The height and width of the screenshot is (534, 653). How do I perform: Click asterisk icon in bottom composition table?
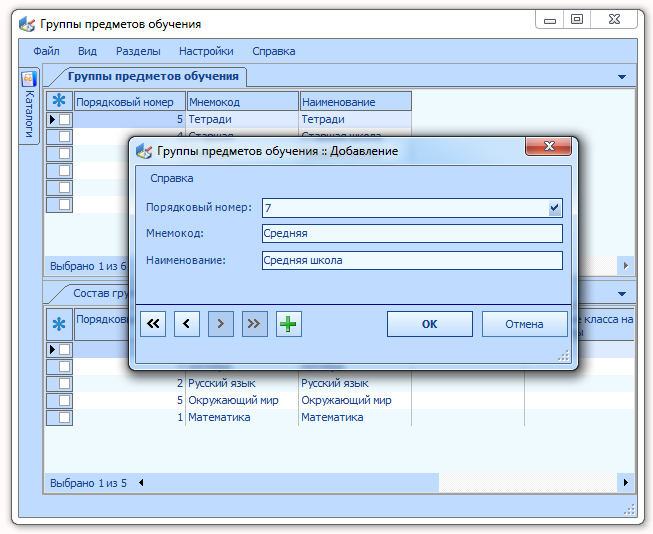click(59, 324)
